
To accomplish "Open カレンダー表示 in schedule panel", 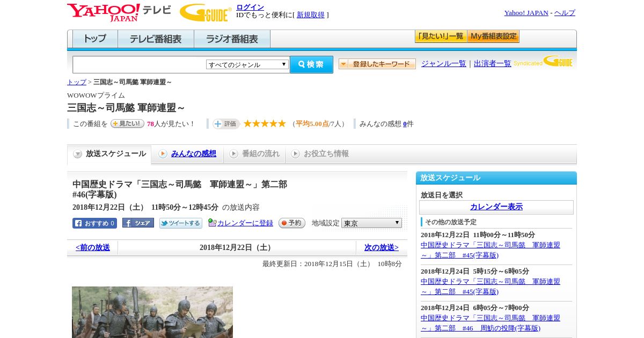I will (x=496, y=207).
